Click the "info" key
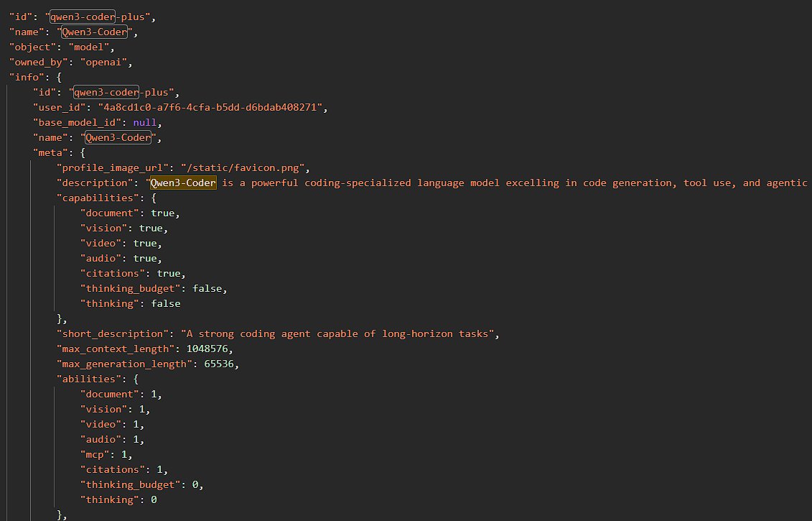812x521 pixels. coord(27,77)
